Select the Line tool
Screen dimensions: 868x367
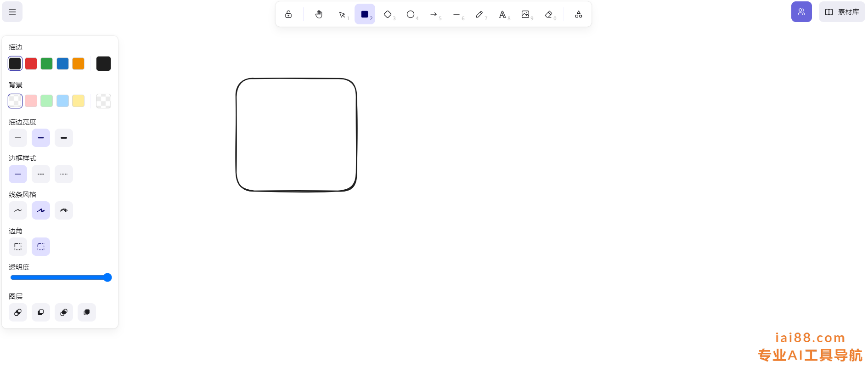pyautogui.click(x=457, y=14)
